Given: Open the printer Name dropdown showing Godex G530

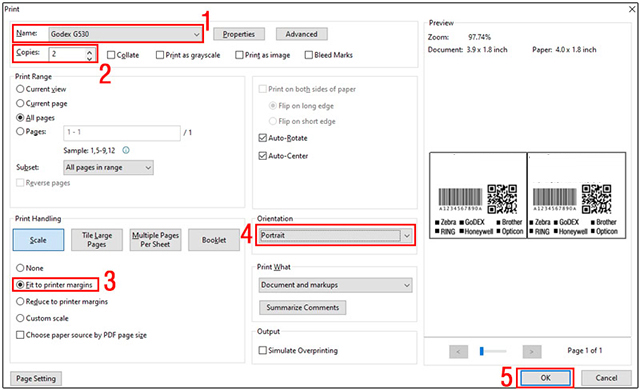Looking at the screenshot, I should click(125, 34).
